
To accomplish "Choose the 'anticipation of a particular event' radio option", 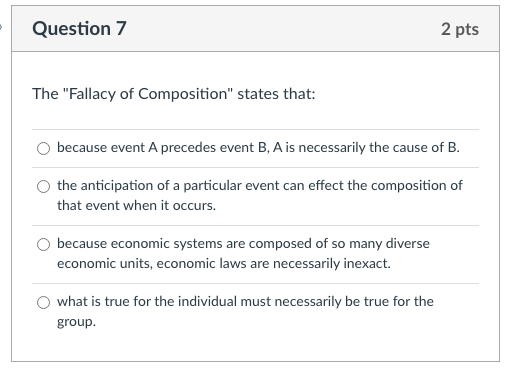I will click(x=43, y=186).
